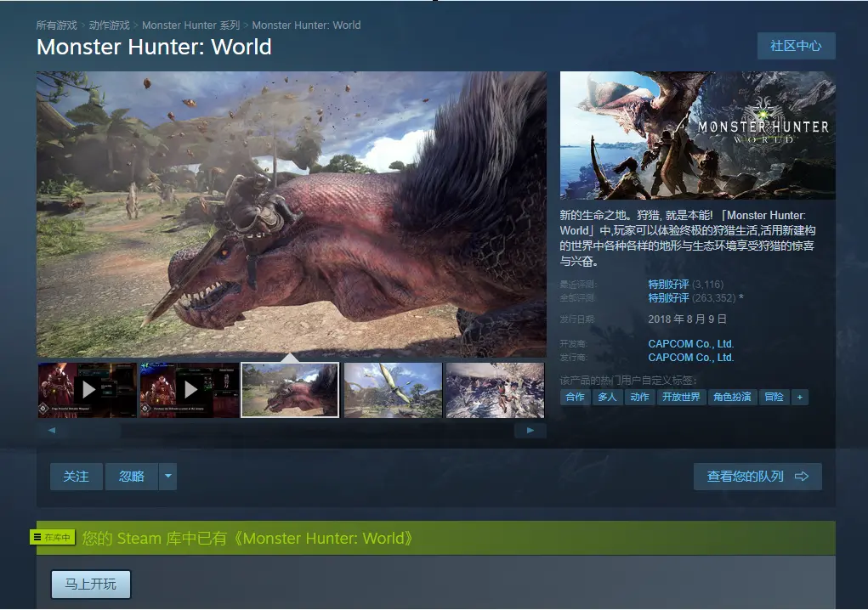Click the Monster Hunter World header artwork
Image resolution: width=868 pixels, height=610 pixels.
tap(697, 135)
